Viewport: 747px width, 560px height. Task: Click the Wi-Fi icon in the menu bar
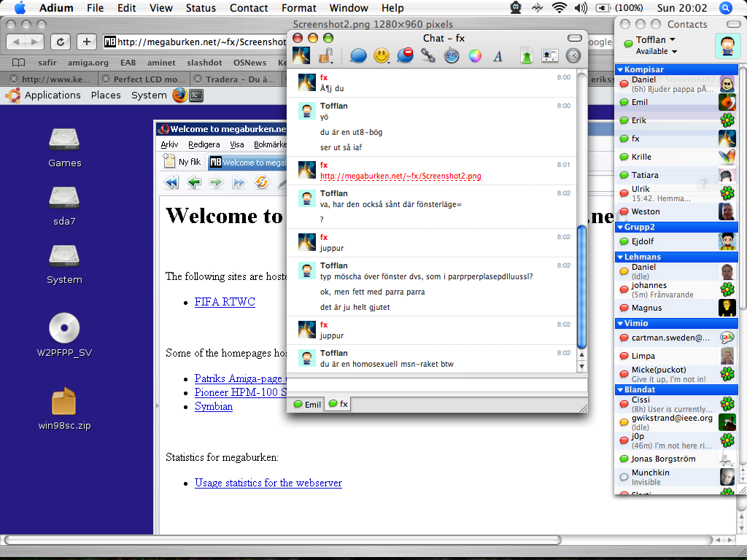(x=559, y=8)
